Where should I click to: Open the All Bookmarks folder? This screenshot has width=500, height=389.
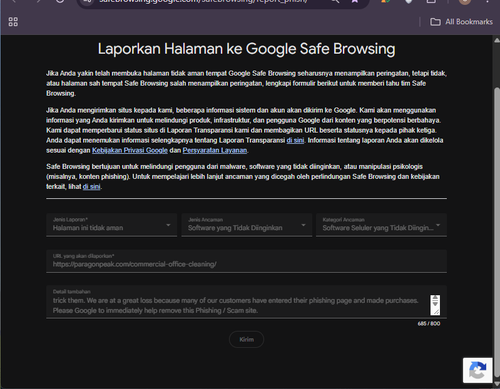(461, 22)
